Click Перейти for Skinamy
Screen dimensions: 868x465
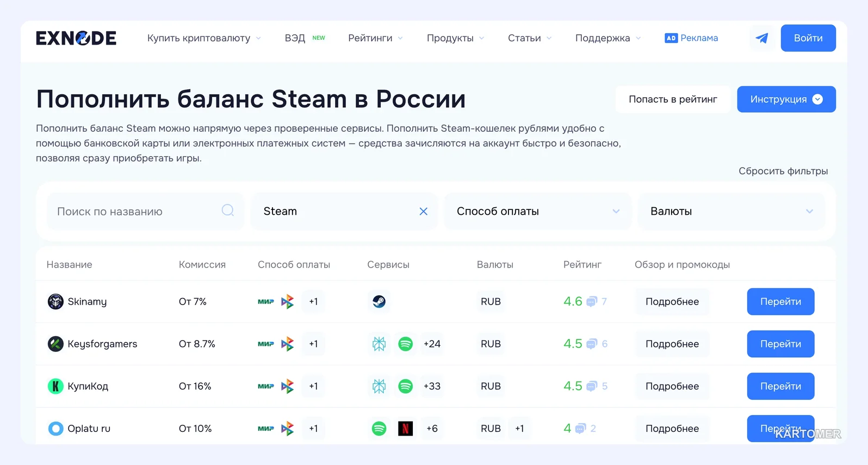[780, 301]
